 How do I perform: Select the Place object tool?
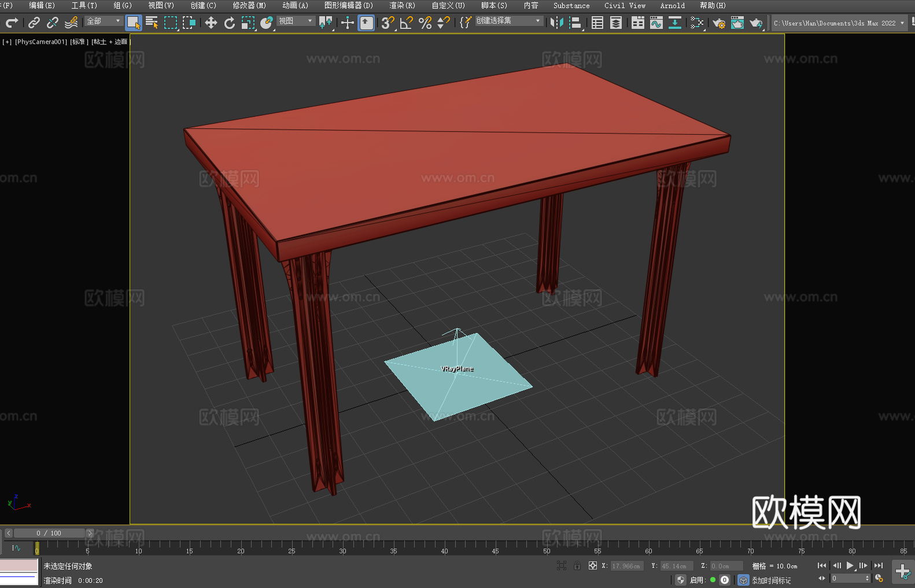point(267,23)
